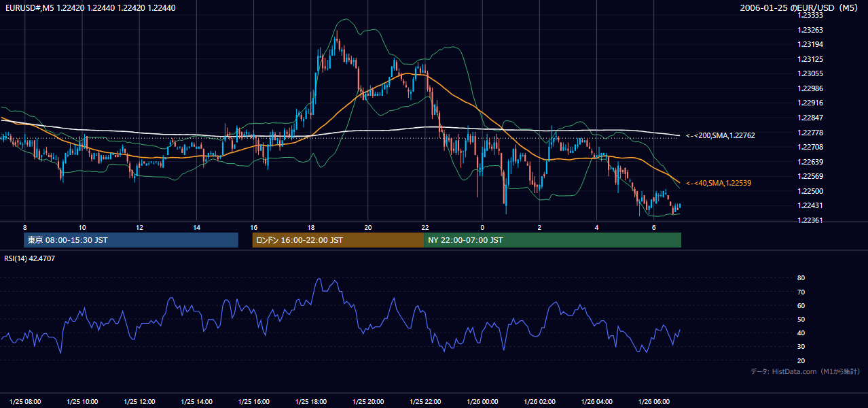Click RSI scale level 80
The height and width of the screenshot is (408, 868).
click(x=801, y=278)
